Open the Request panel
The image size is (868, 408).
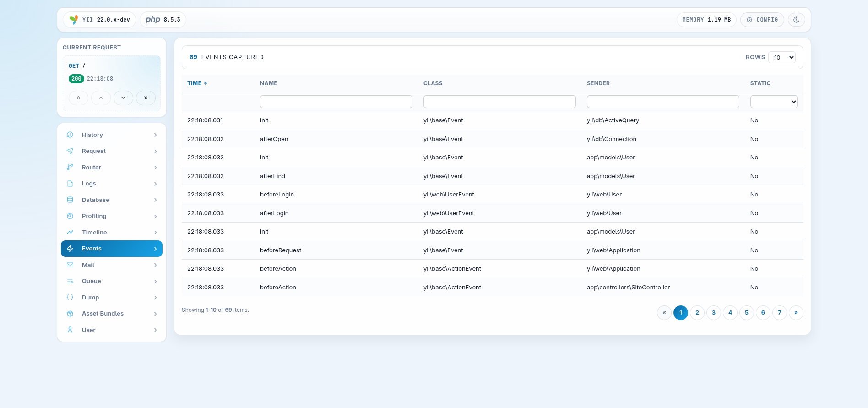(x=112, y=151)
